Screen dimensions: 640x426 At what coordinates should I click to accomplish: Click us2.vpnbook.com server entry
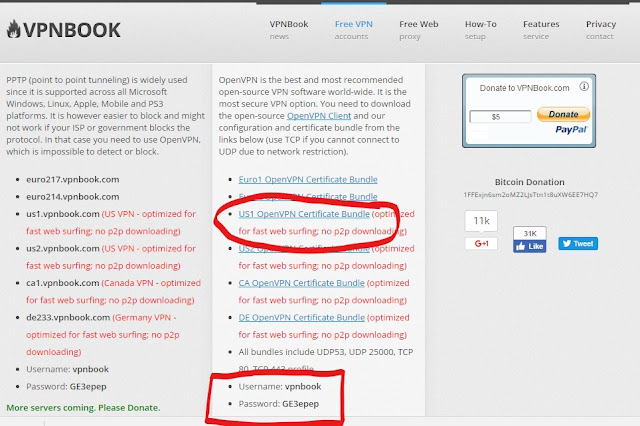tap(63, 248)
